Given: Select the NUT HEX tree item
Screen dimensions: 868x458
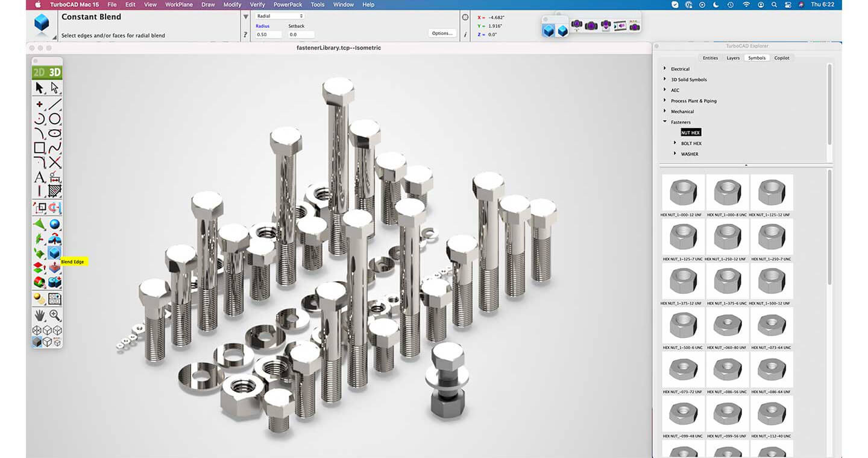Looking at the screenshot, I should (x=691, y=133).
